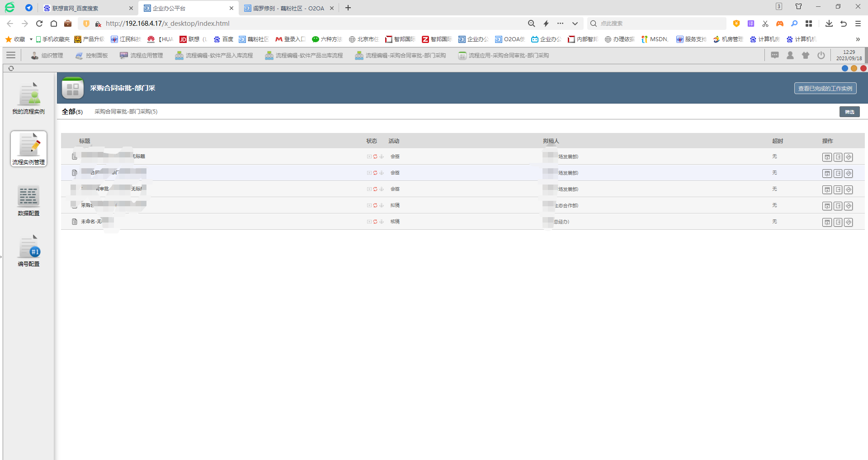This screenshot has width=868, height=460.
Task: Click the browser extensions grid icon
Action: 809,24
